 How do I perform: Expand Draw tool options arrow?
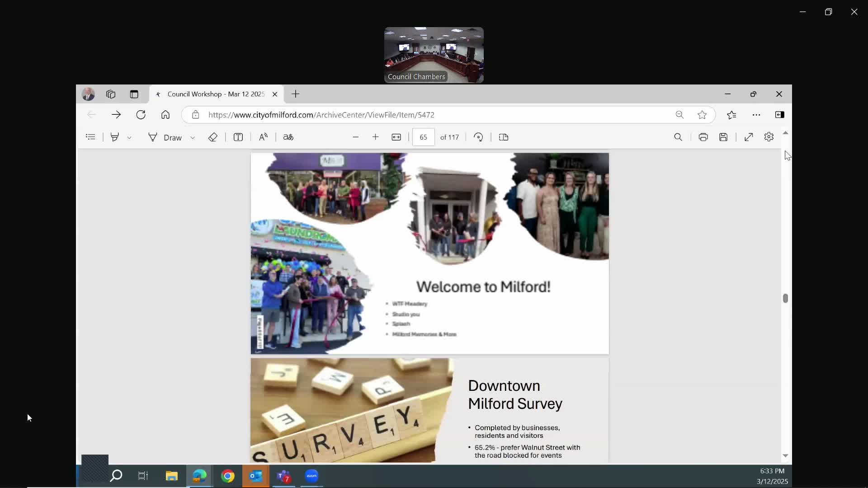click(193, 137)
